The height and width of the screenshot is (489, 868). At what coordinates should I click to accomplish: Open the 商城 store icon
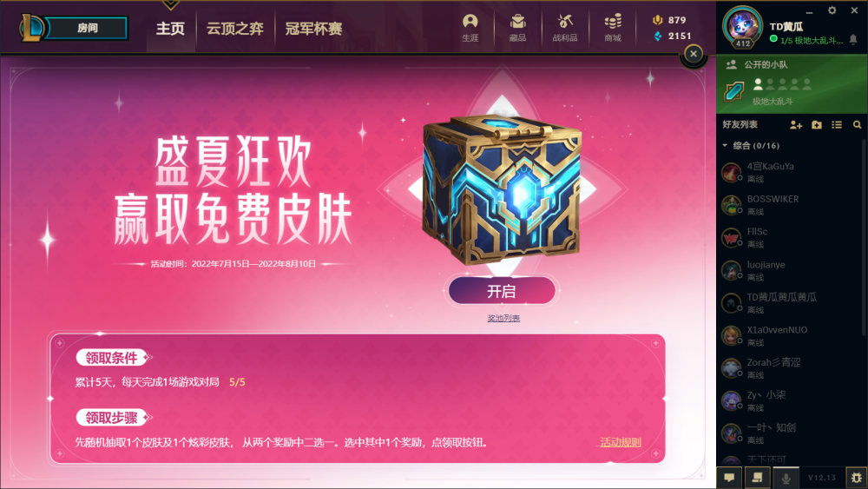tap(612, 28)
